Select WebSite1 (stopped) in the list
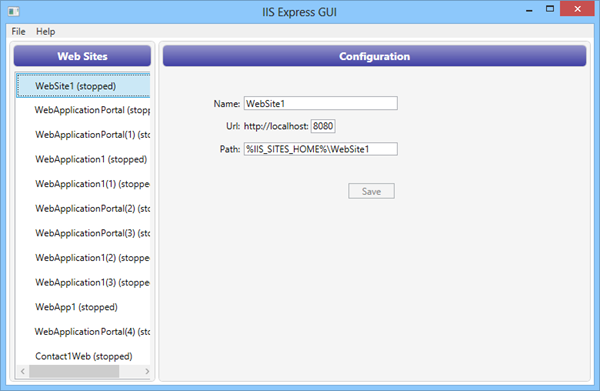The width and height of the screenshot is (600, 391). click(x=83, y=86)
